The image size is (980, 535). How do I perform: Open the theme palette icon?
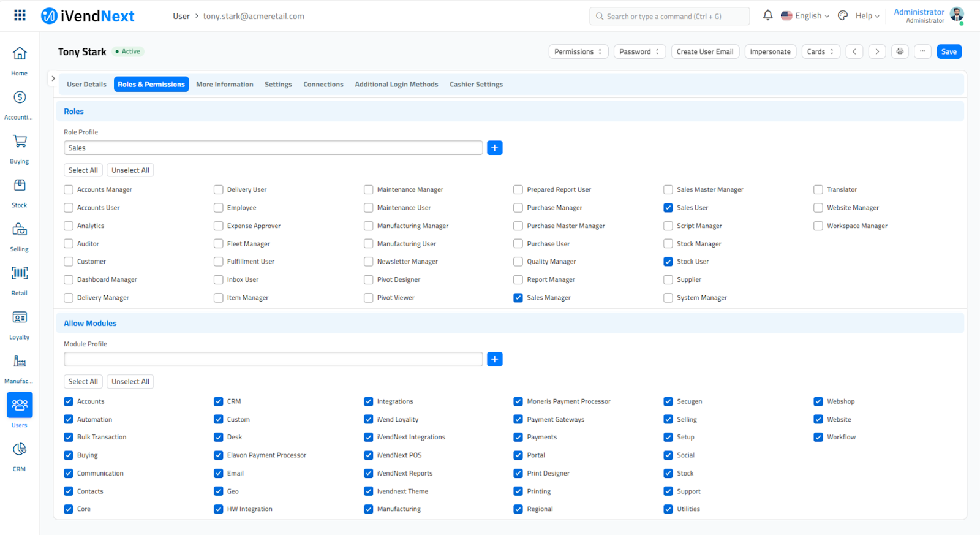click(843, 16)
